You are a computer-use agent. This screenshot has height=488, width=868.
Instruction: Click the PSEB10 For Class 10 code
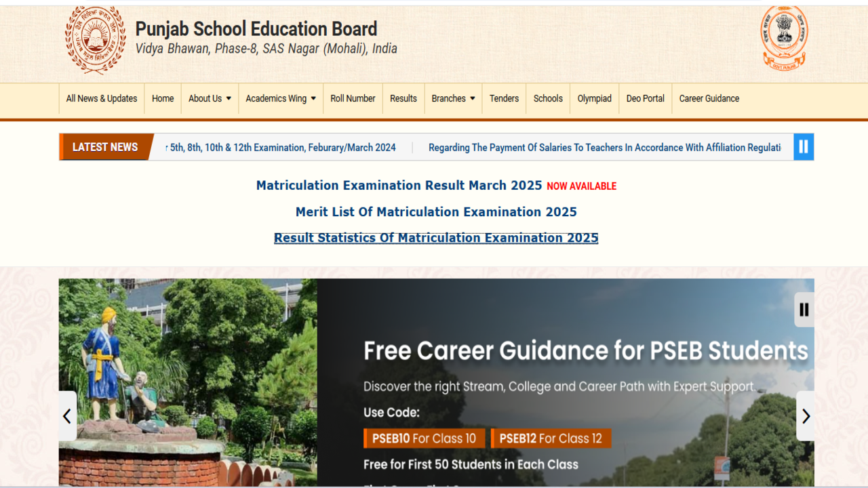(x=425, y=439)
